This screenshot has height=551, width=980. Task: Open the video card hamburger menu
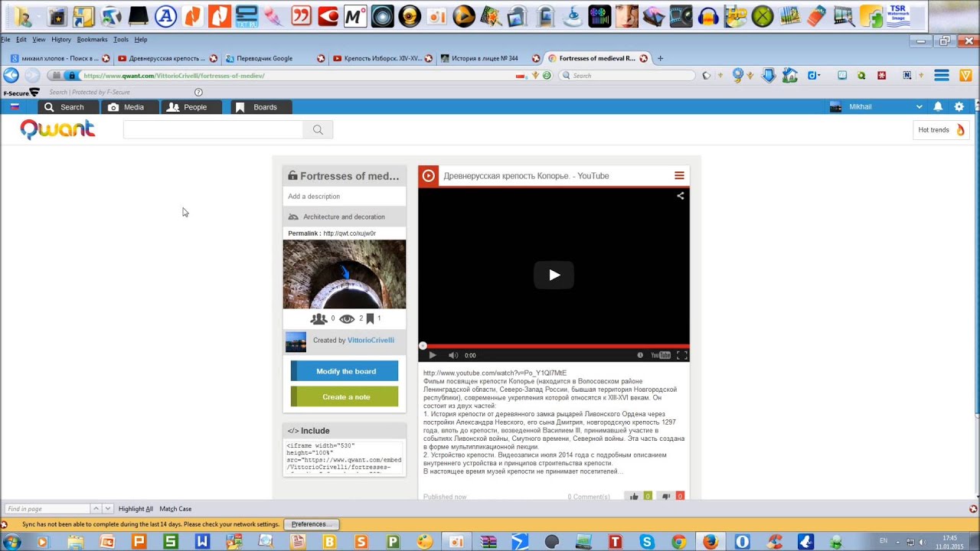pyautogui.click(x=679, y=176)
